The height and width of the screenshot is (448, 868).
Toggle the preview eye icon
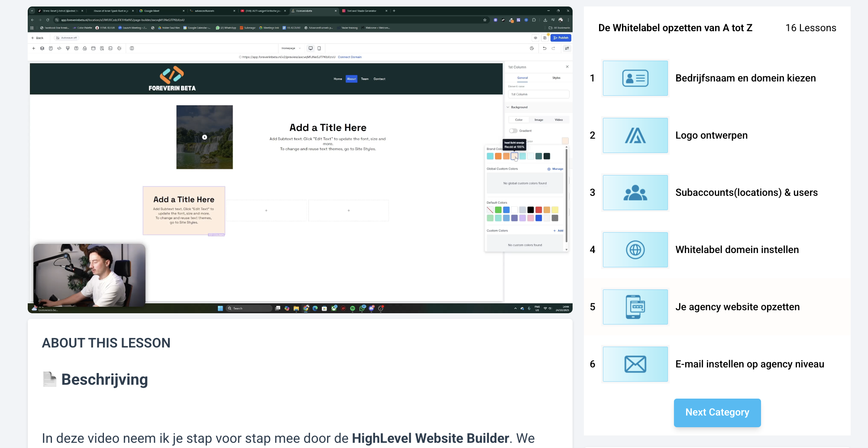[x=535, y=38]
